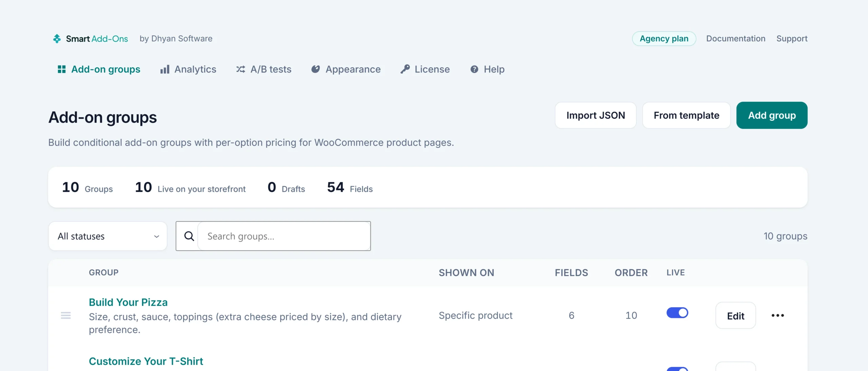
Task: Go to the License tab
Action: (x=425, y=69)
